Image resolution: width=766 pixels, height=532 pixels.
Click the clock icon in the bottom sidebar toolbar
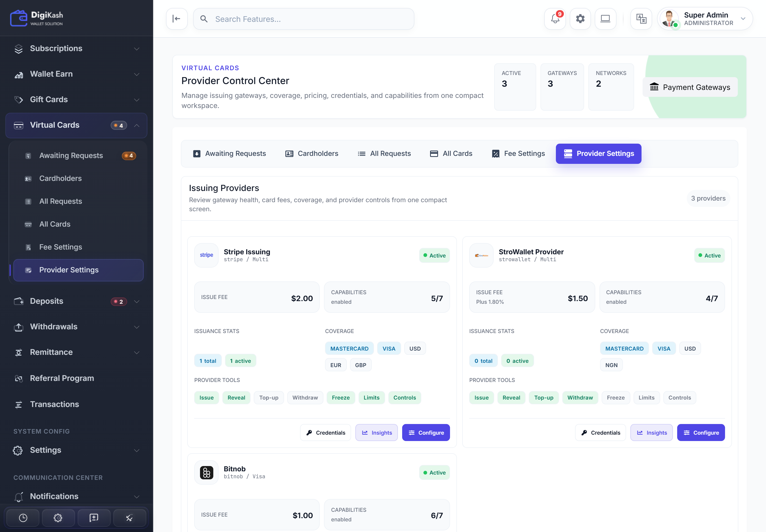[x=23, y=518]
